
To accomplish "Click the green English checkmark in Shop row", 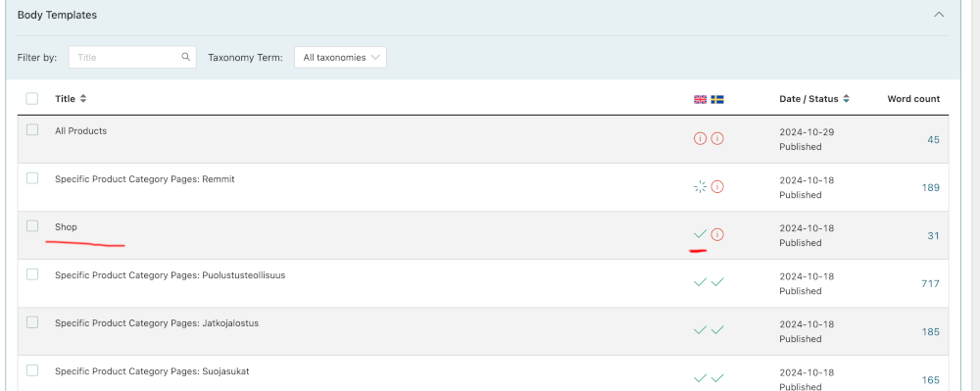I will (700, 234).
